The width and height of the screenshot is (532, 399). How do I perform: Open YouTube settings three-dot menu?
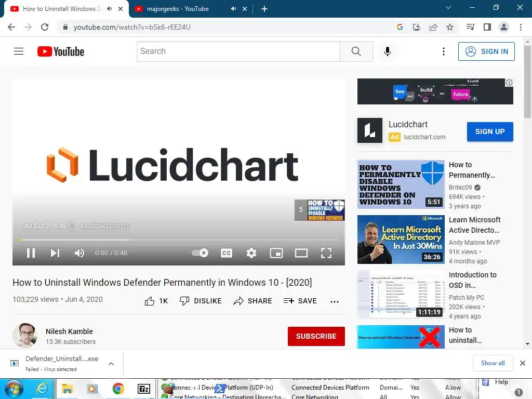tap(444, 51)
